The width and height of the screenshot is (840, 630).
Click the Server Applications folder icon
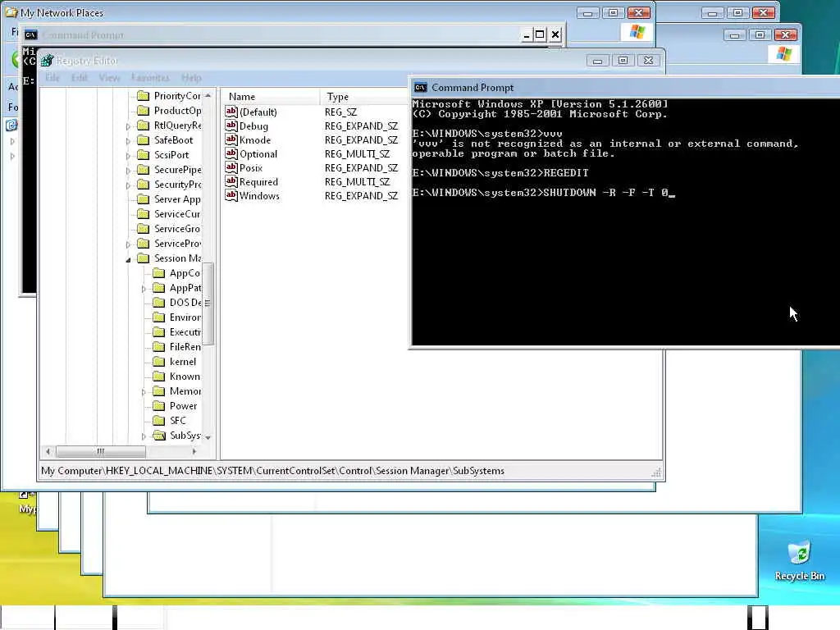pyautogui.click(x=143, y=199)
